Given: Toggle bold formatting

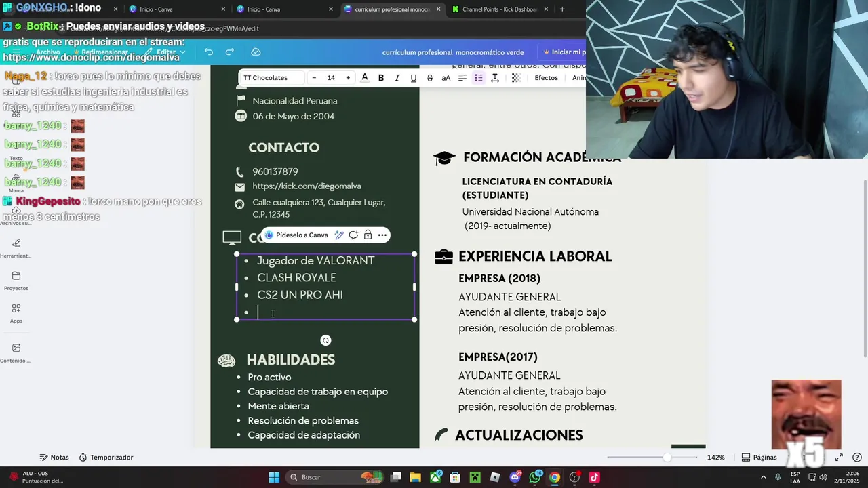Looking at the screenshot, I should 381,78.
